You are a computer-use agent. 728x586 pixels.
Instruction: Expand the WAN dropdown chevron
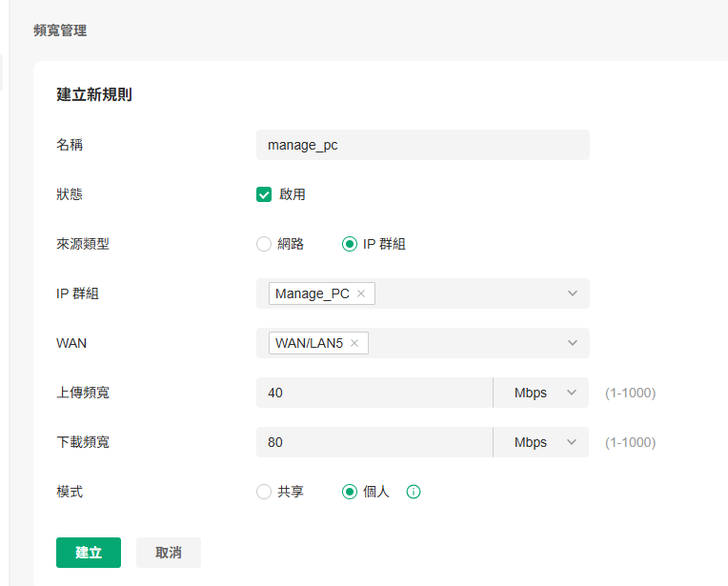coord(573,343)
